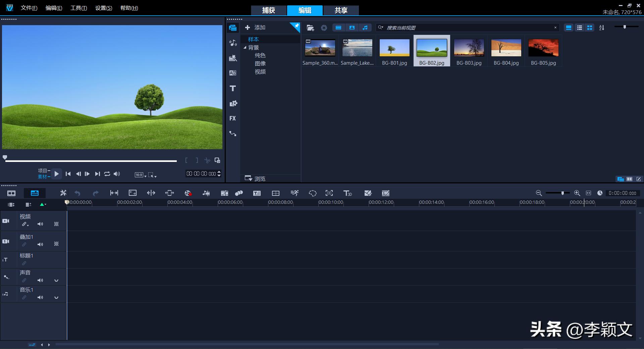Open the Title library panel icon

pyautogui.click(x=232, y=89)
